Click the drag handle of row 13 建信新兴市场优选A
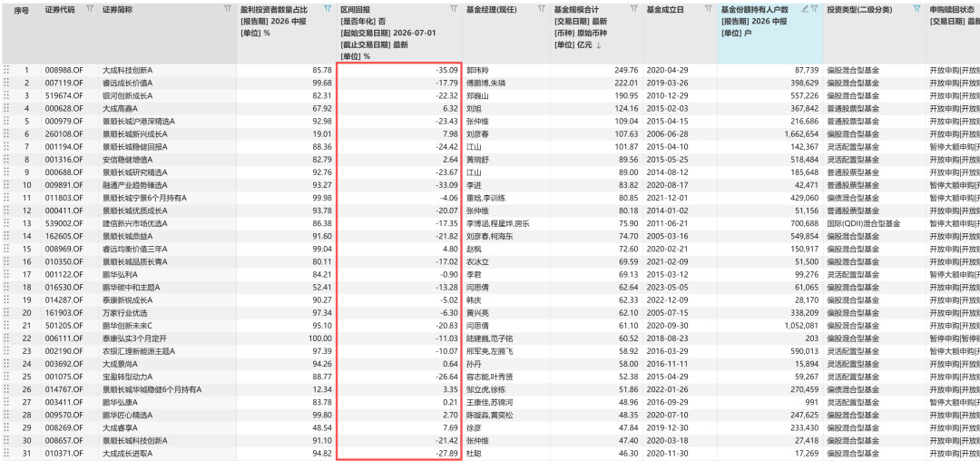 pos(7,223)
